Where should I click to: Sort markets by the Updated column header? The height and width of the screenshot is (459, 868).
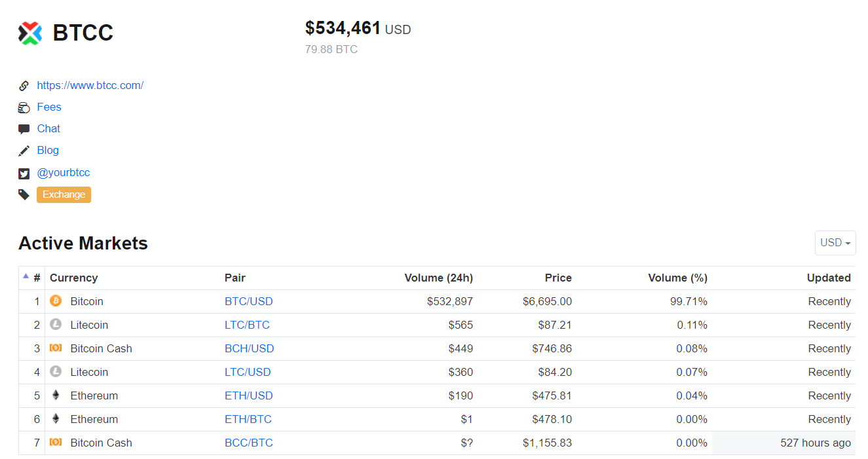point(829,278)
